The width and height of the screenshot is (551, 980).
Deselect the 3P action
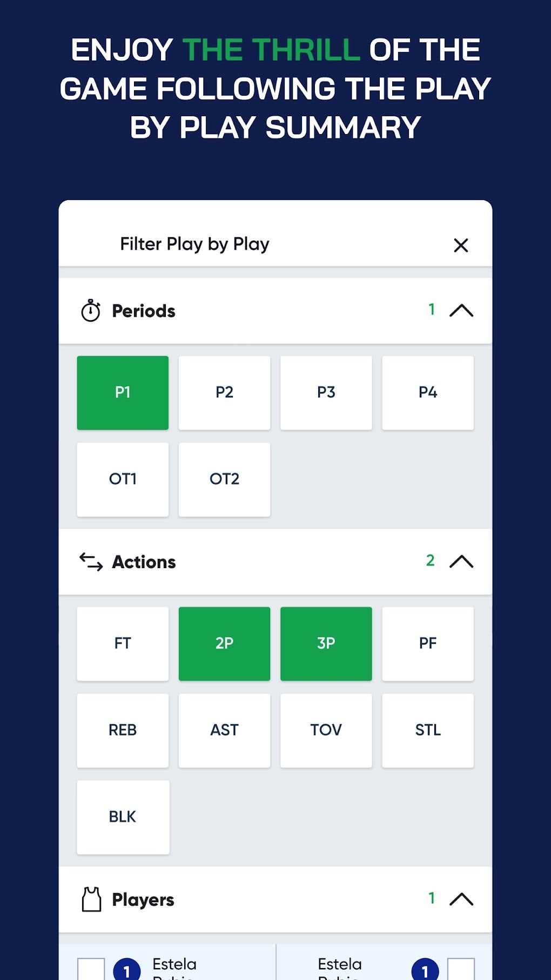click(326, 643)
